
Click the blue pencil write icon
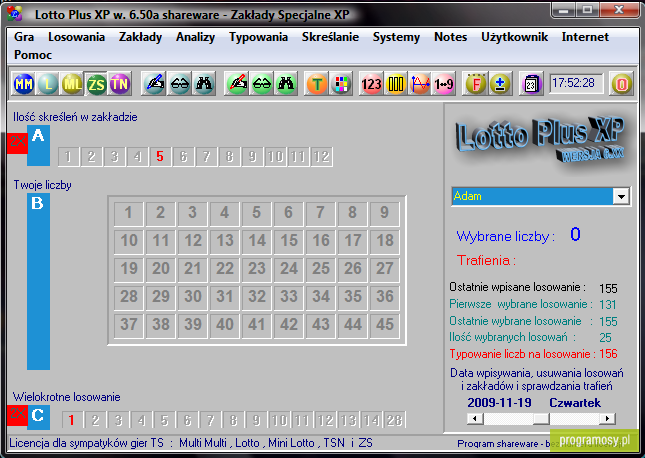click(x=154, y=84)
